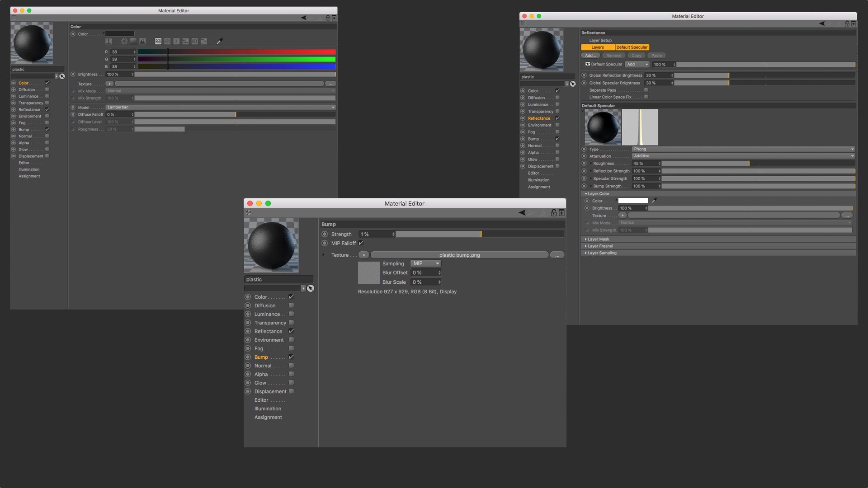Click the color-from-picture icon
This screenshot has height=488, width=868.
click(x=142, y=41)
